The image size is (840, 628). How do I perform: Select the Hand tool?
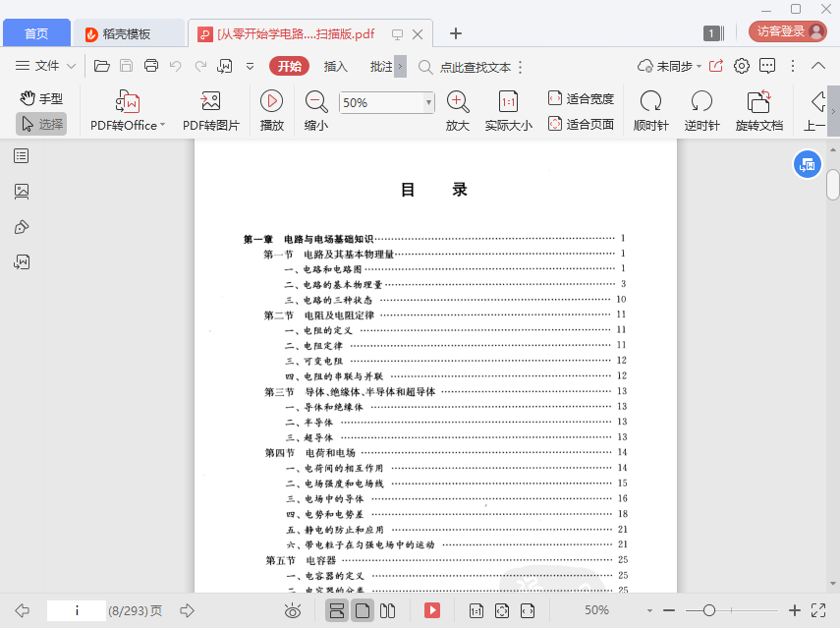[x=42, y=98]
